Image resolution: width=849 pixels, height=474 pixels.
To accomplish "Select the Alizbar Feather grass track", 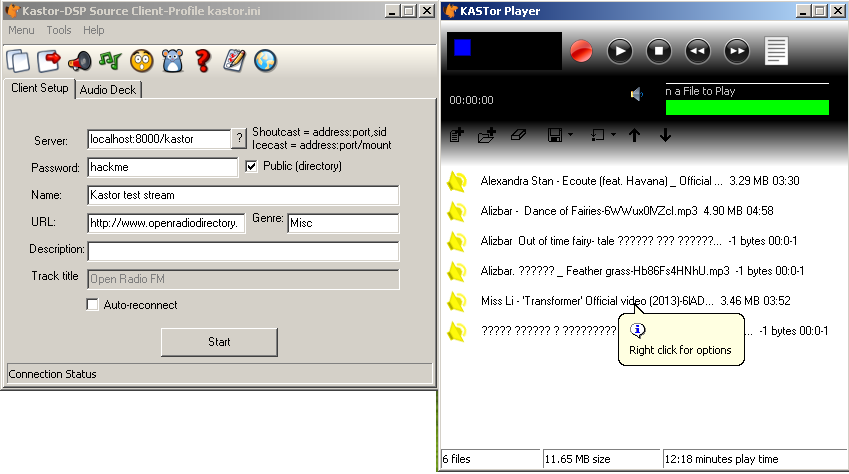I will tap(642, 270).
